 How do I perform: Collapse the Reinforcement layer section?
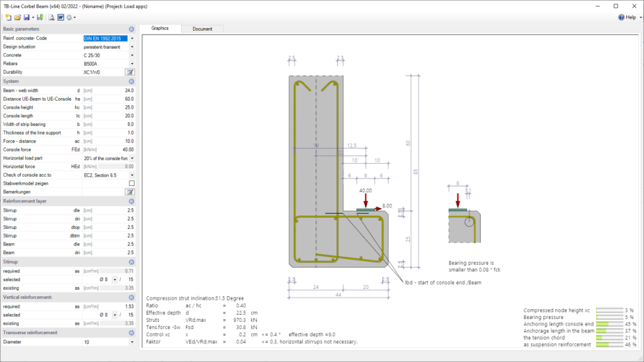tap(131, 202)
